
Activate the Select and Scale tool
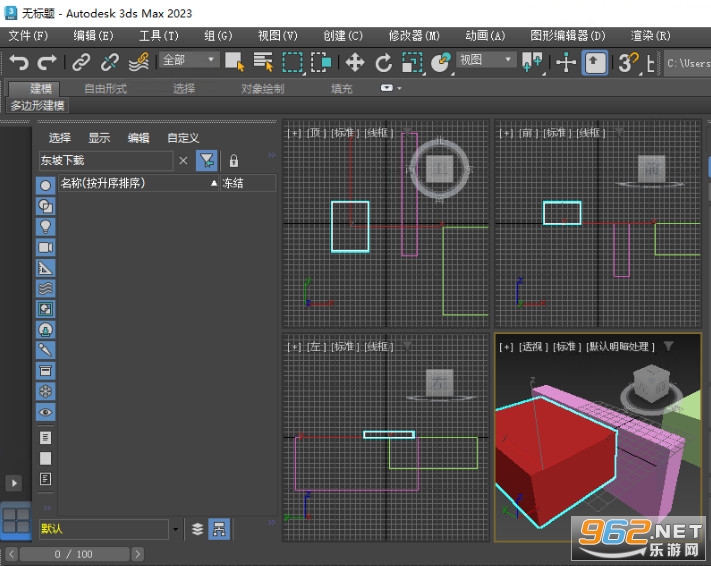click(412, 63)
